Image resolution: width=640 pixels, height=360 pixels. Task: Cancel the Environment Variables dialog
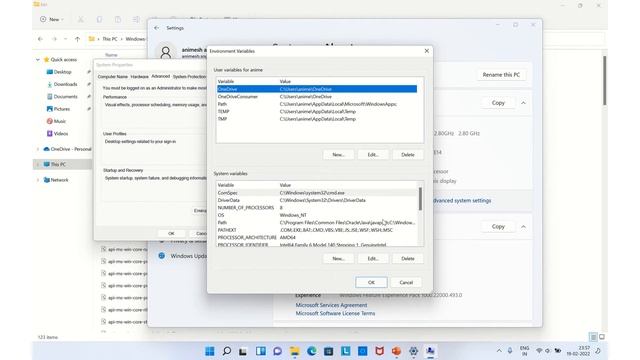(x=406, y=282)
